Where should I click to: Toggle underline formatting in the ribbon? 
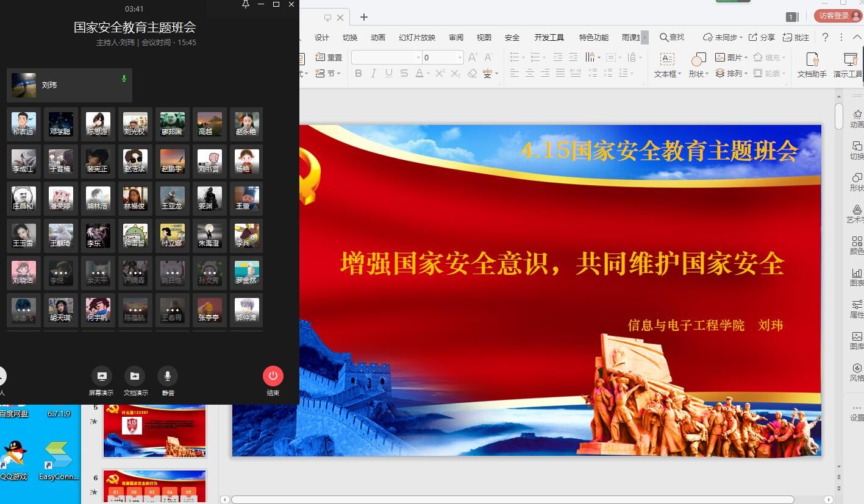(x=388, y=73)
